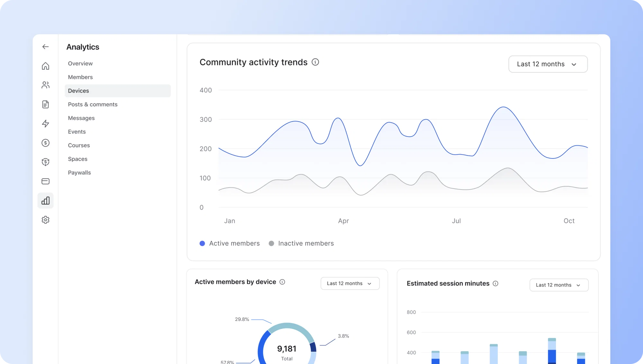Open the lightning bolt workflows icon
Screen dimensions: 643x364
(x=45, y=123)
